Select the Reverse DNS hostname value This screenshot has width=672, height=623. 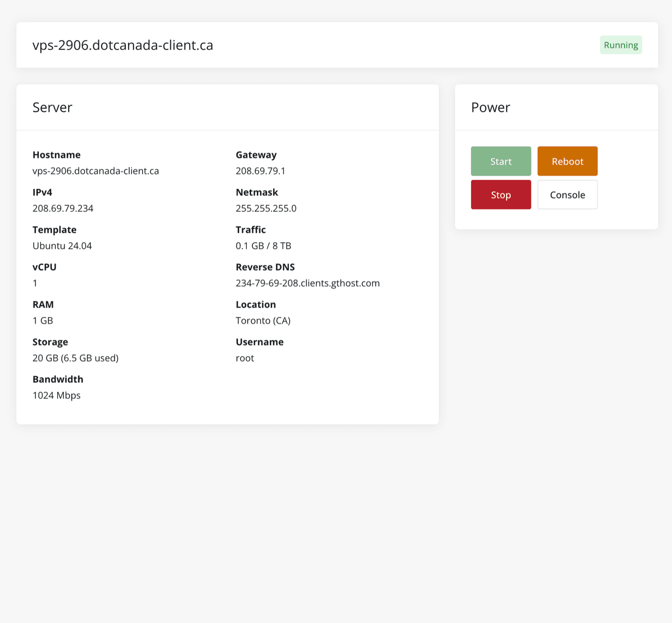click(x=308, y=283)
